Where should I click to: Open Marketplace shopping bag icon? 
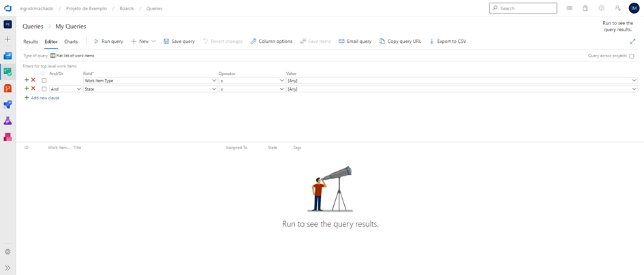585,8
